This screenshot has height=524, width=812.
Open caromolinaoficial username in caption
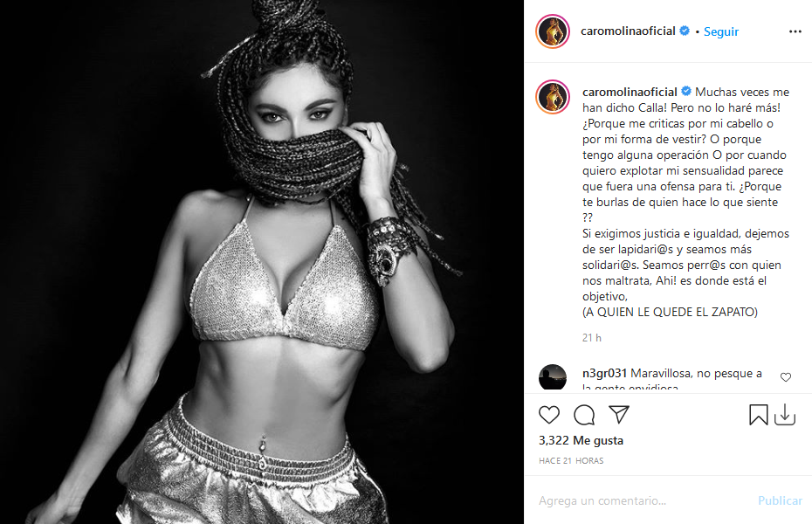630,92
